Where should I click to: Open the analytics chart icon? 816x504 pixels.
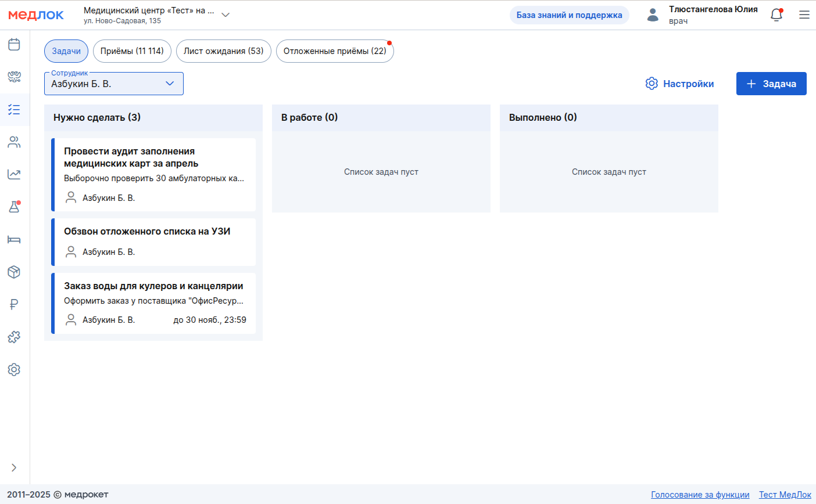15,174
